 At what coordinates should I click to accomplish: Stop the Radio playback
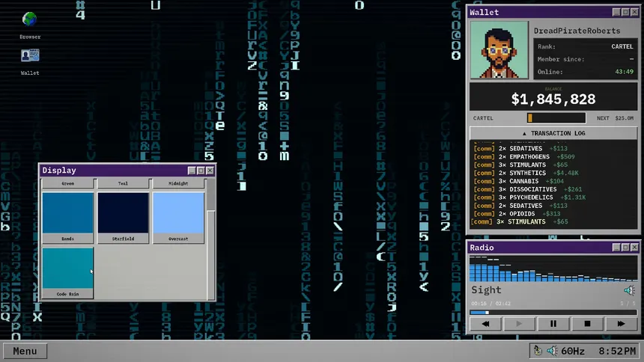587,324
